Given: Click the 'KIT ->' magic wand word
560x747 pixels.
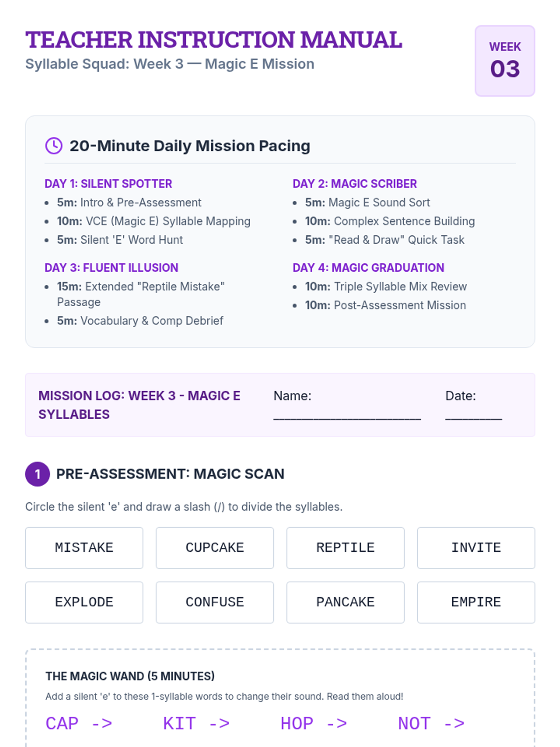Looking at the screenshot, I should tap(196, 724).
